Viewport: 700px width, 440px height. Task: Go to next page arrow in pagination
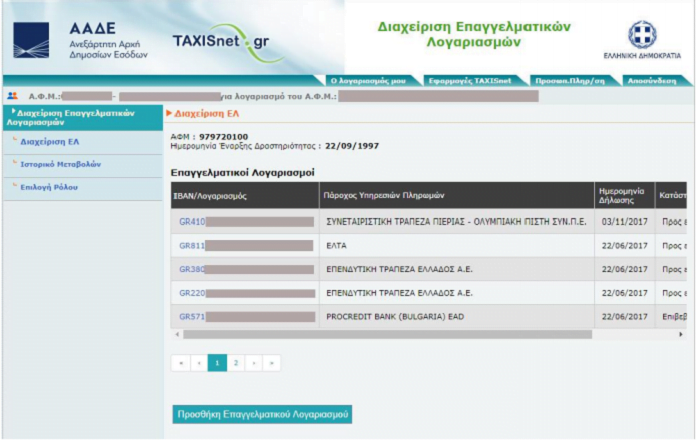point(254,363)
